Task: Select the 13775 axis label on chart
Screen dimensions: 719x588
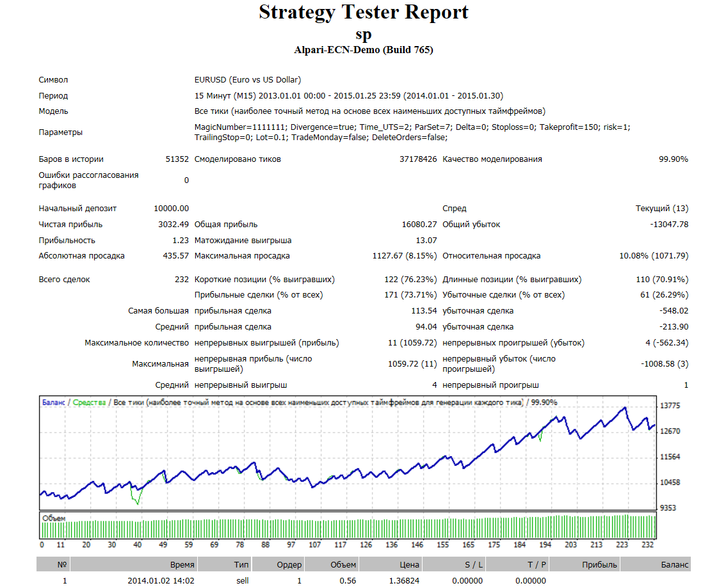Action: click(x=670, y=406)
